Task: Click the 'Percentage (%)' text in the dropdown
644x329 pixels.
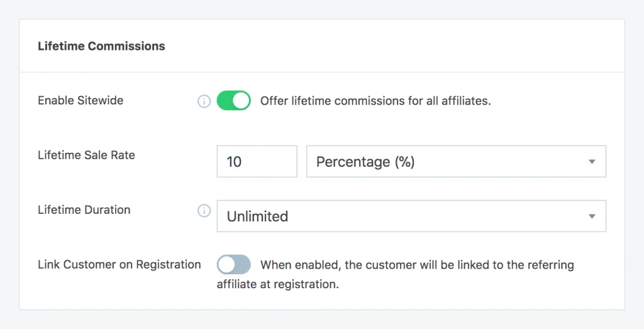Action: coord(365,162)
